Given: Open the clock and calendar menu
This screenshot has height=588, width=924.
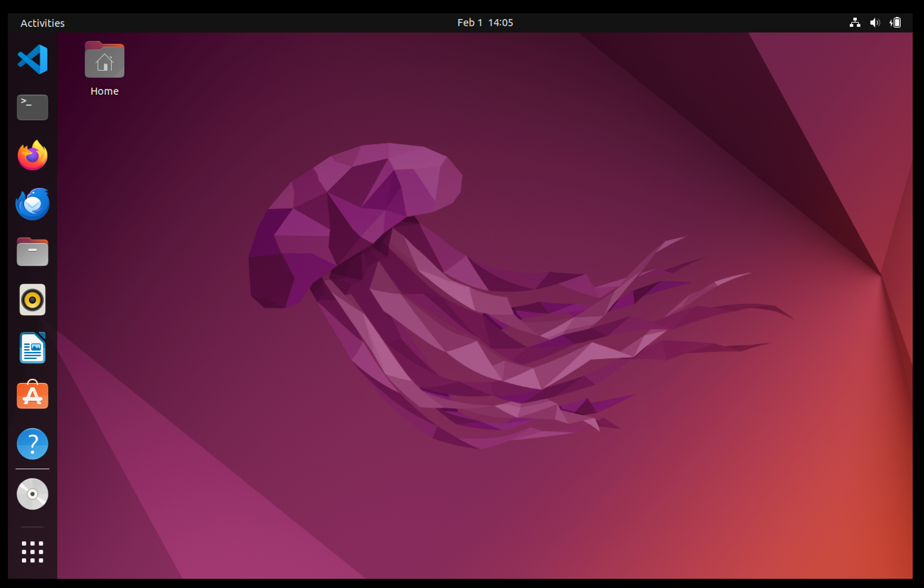Looking at the screenshot, I should (485, 23).
